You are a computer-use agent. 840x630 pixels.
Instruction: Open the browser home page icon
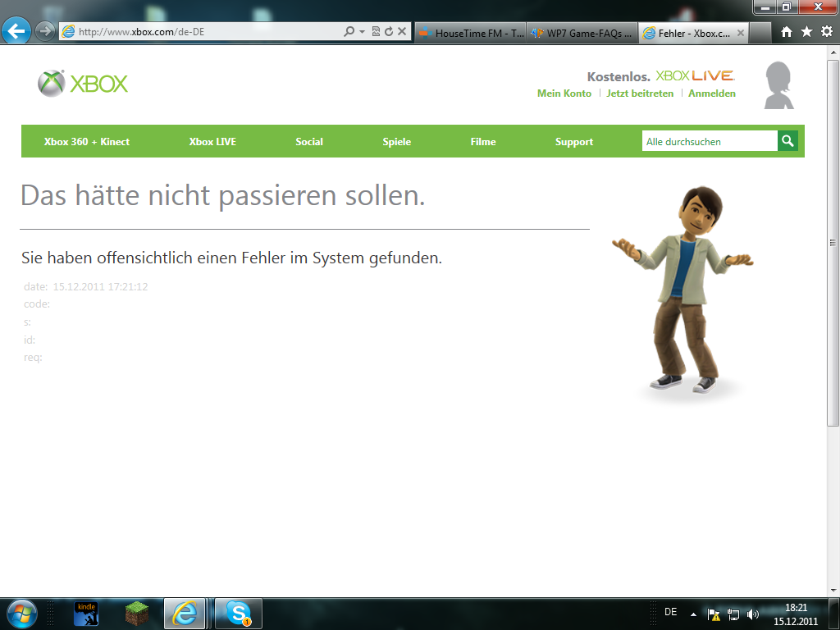(787, 32)
